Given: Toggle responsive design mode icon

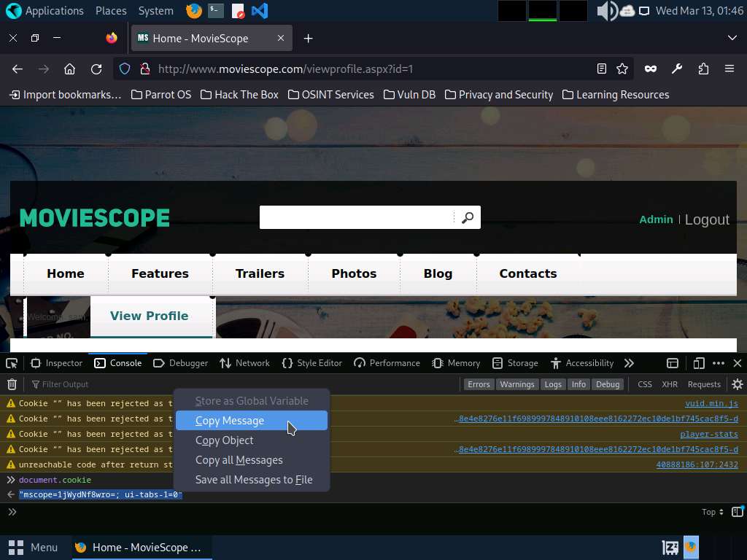Looking at the screenshot, I should coord(698,363).
